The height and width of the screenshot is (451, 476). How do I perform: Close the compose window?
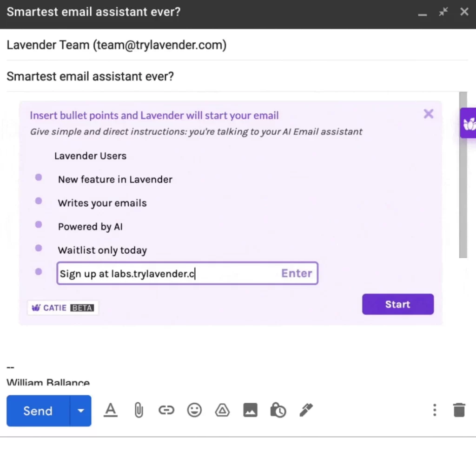click(464, 12)
